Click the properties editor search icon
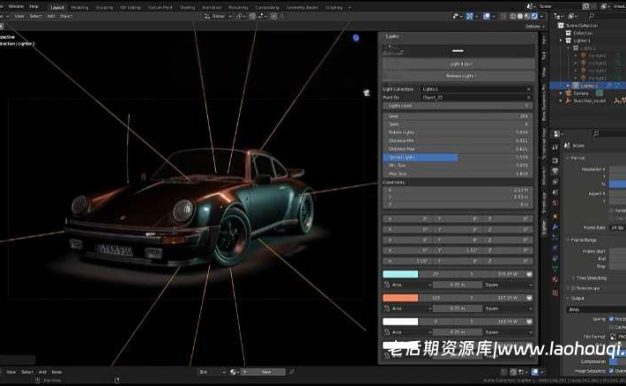This screenshot has width=626, height=386. 596,133
